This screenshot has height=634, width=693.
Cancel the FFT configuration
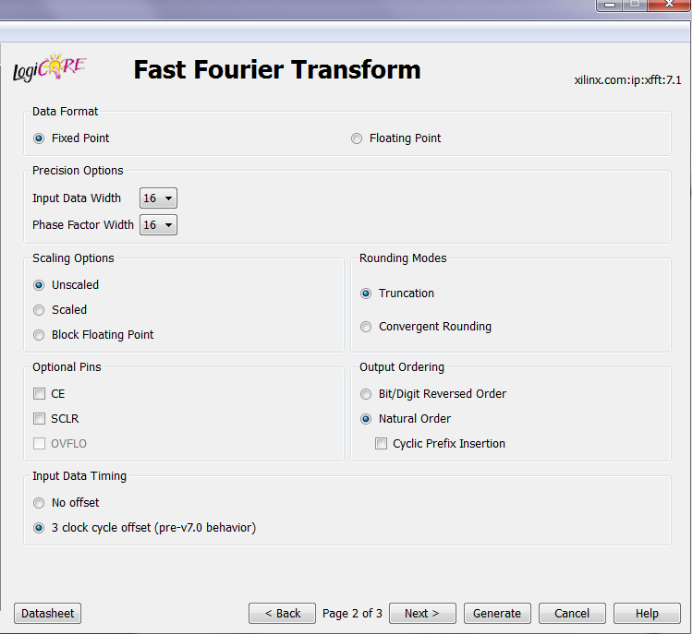[572, 613]
